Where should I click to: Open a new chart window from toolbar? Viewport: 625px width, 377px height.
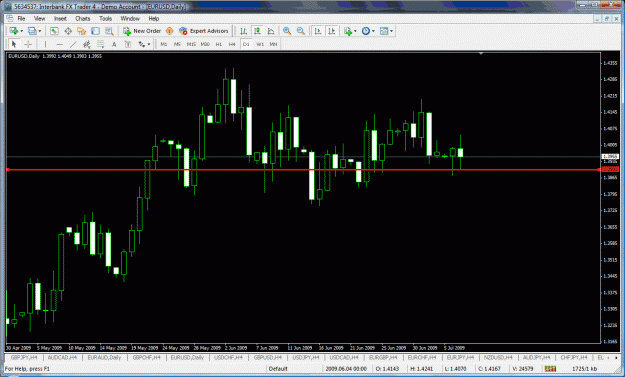(x=14, y=31)
